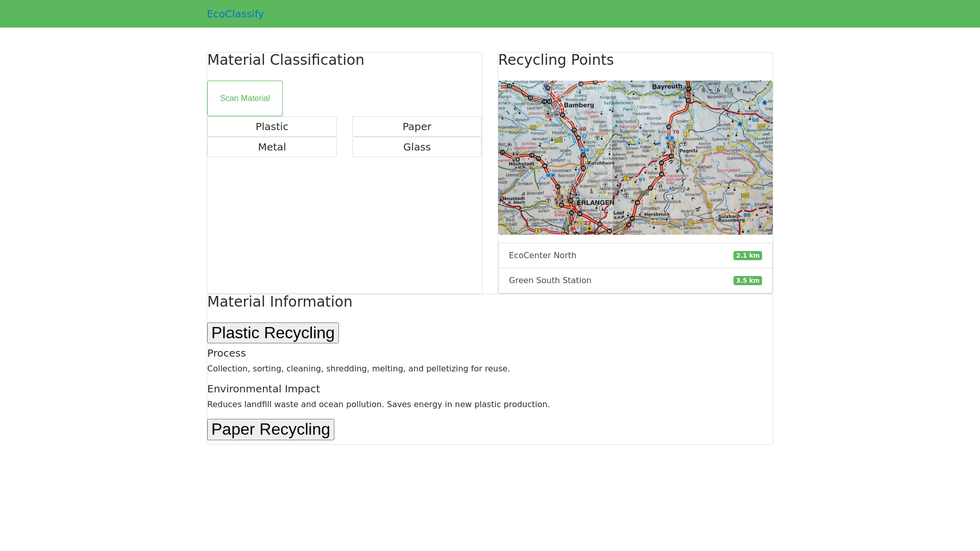
Task: Choose the Paper material option
Action: [416, 127]
